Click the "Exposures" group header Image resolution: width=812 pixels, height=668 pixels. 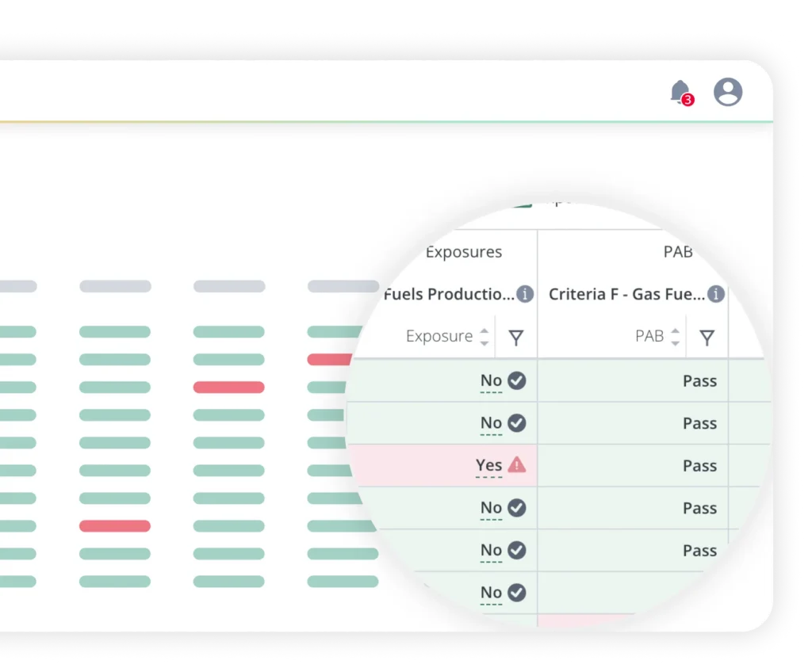[463, 252]
